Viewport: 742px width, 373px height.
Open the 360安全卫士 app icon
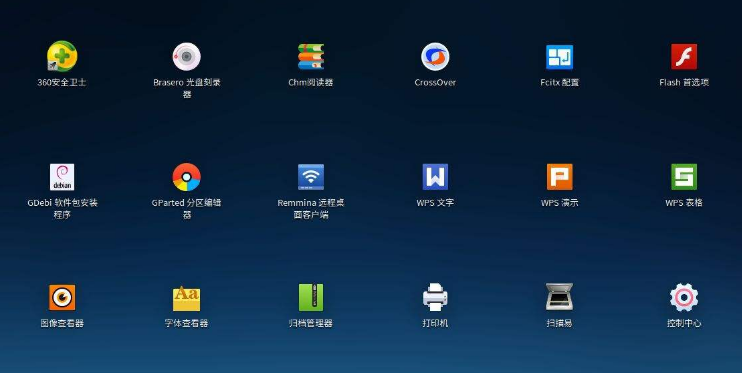(x=62, y=56)
